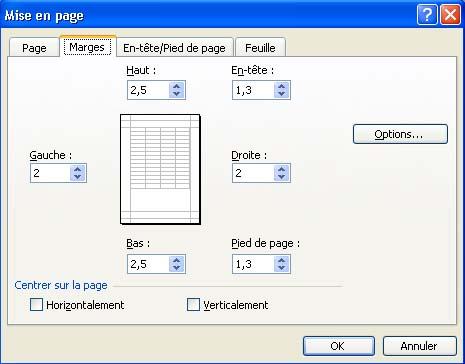Enable Verticalement centering checkbox
This screenshot has width=465, height=364.
pyautogui.click(x=193, y=305)
